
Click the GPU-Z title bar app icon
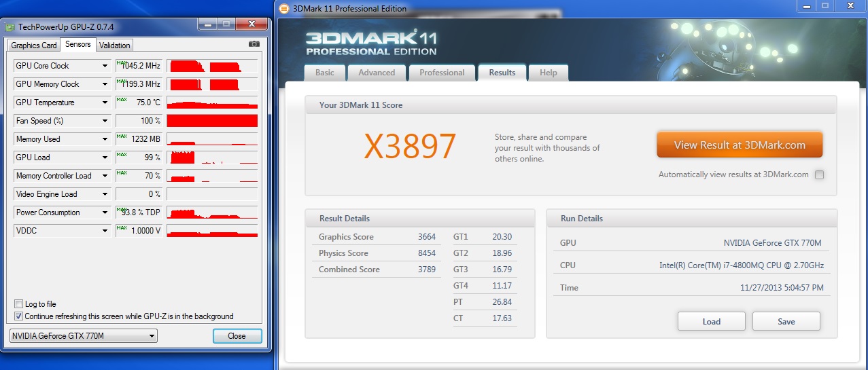coord(9,26)
